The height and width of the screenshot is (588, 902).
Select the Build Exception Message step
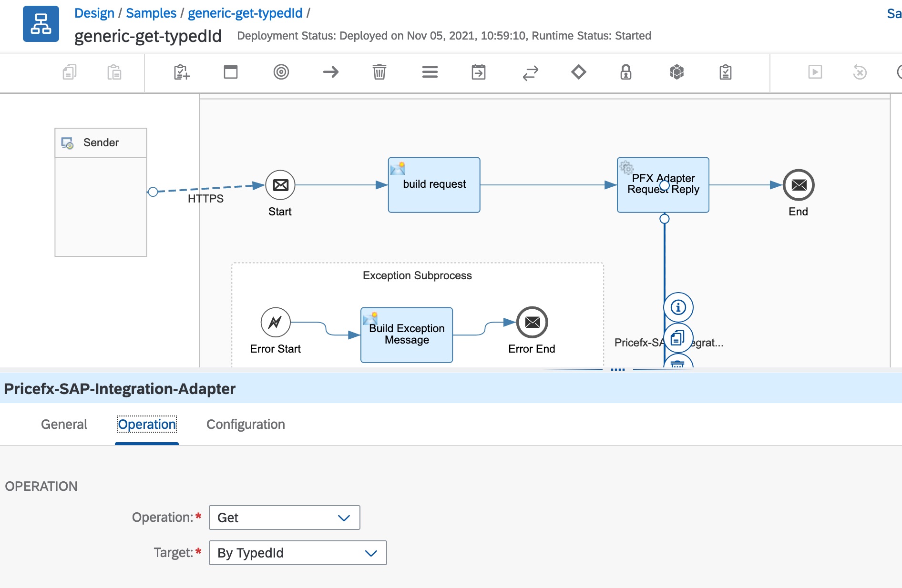[x=406, y=335]
